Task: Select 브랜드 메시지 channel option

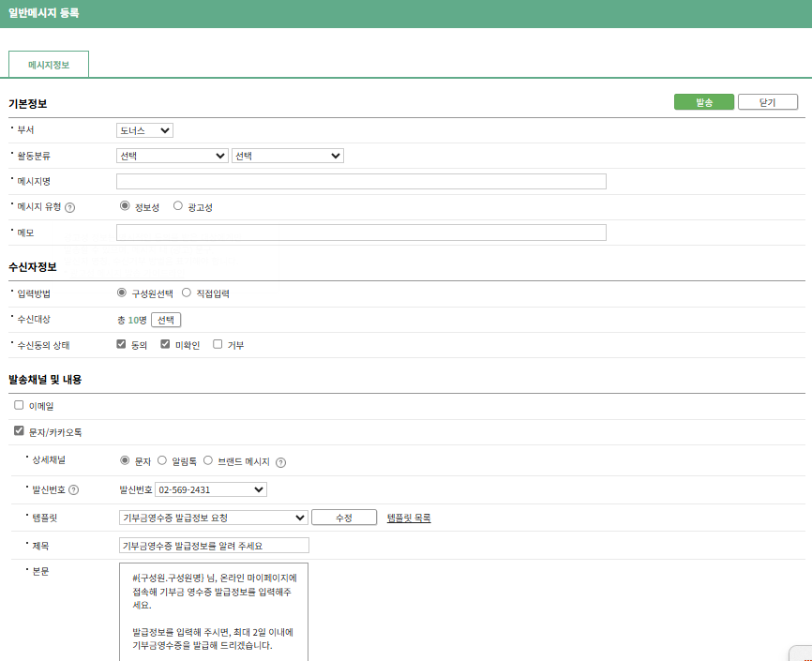Action: point(207,460)
